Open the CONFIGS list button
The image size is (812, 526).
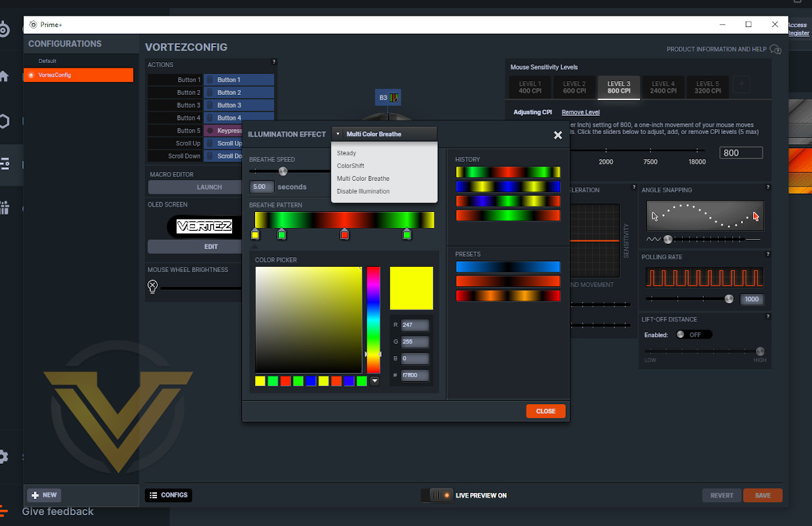pos(168,495)
